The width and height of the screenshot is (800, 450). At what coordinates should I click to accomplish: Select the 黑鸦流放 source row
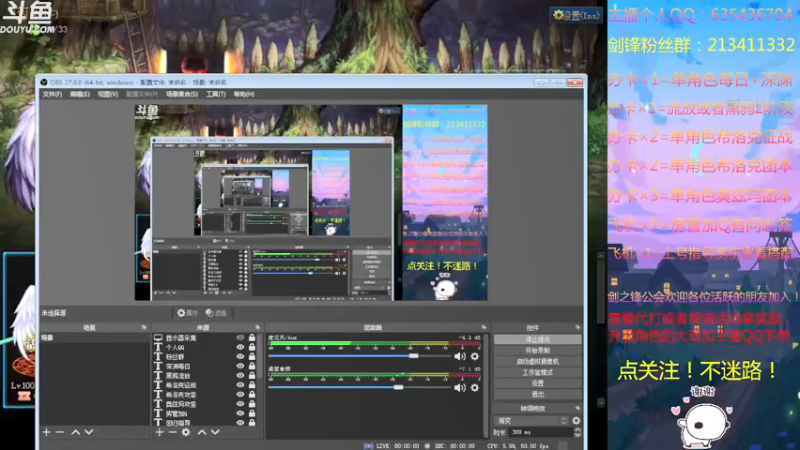pyautogui.click(x=204, y=376)
